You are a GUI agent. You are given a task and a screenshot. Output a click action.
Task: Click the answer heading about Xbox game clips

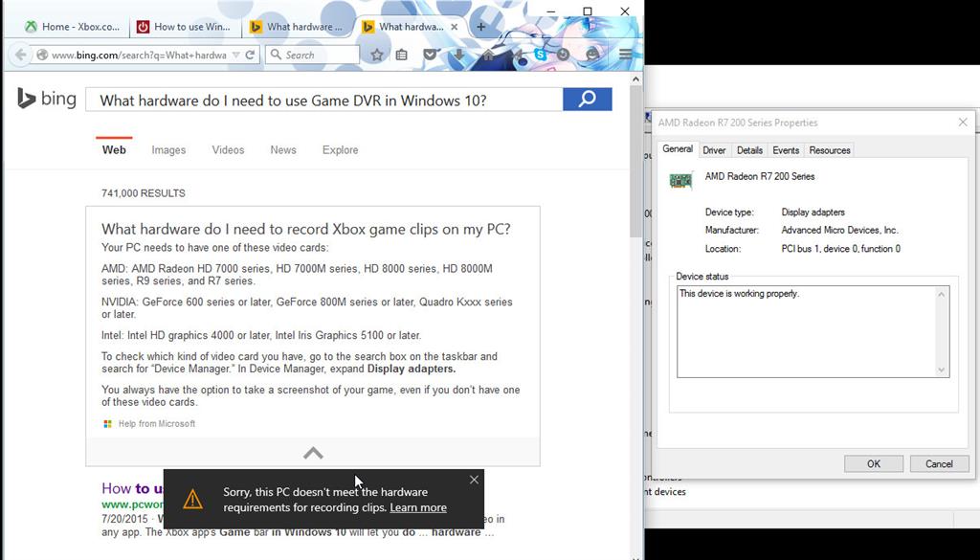click(306, 229)
